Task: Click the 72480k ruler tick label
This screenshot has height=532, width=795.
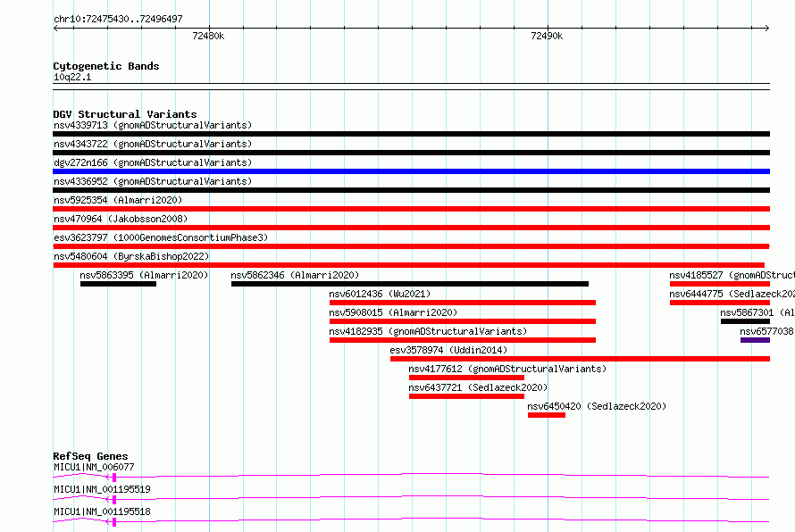Action: 208,36
